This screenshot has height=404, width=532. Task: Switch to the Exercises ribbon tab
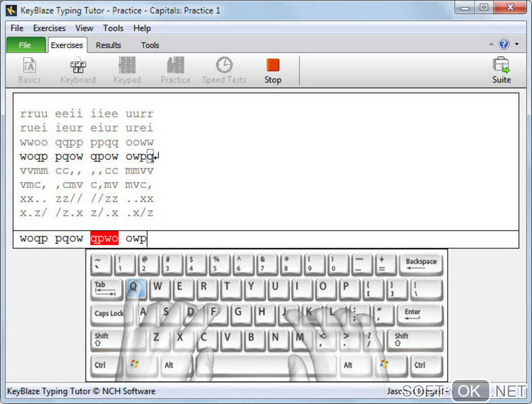pos(67,45)
